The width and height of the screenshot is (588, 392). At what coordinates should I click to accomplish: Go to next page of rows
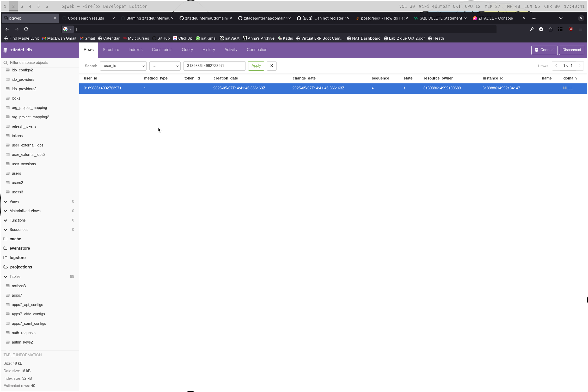(580, 66)
